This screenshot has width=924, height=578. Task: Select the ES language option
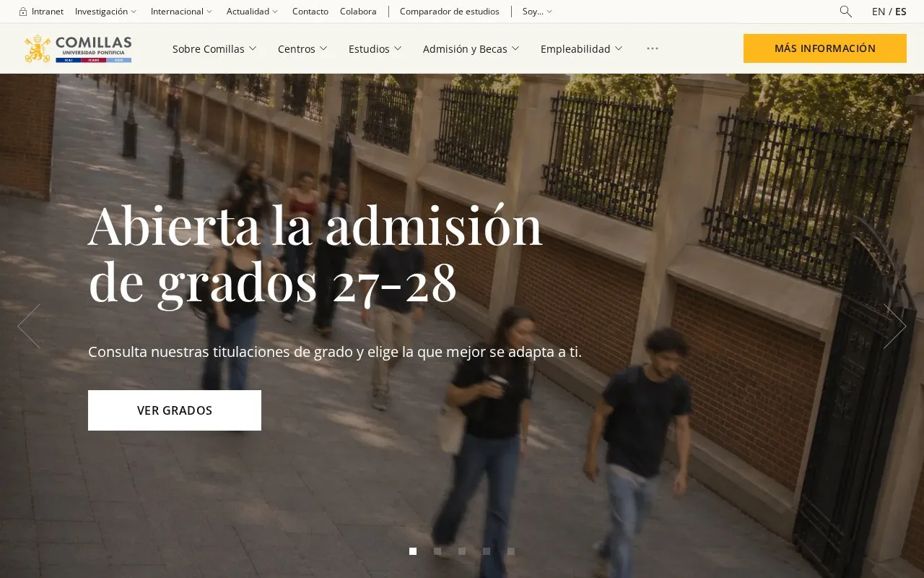coord(901,12)
